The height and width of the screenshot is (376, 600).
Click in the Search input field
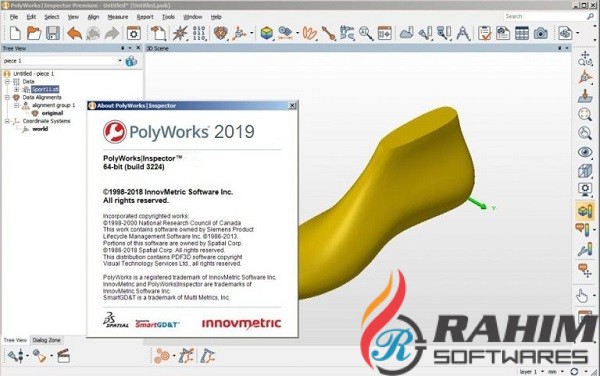coord(545,16)
